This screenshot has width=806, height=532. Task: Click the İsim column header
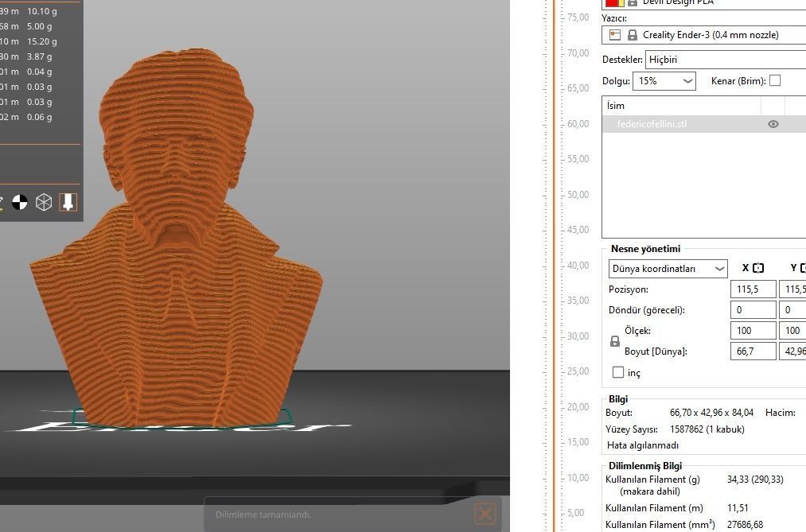[681, 106]
